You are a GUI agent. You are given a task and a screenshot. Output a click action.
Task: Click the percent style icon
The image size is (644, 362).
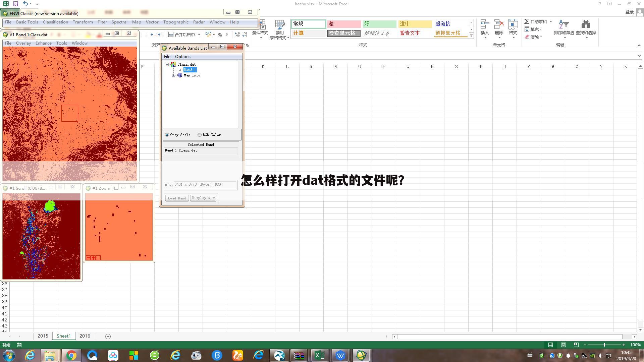[x=220, y=35]
